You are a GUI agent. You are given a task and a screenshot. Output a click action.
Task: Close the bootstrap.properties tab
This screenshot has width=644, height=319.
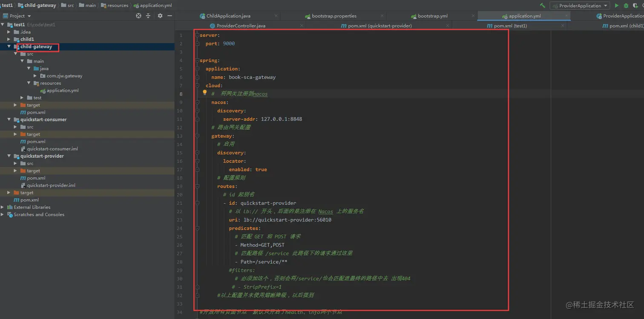(383, 16)
